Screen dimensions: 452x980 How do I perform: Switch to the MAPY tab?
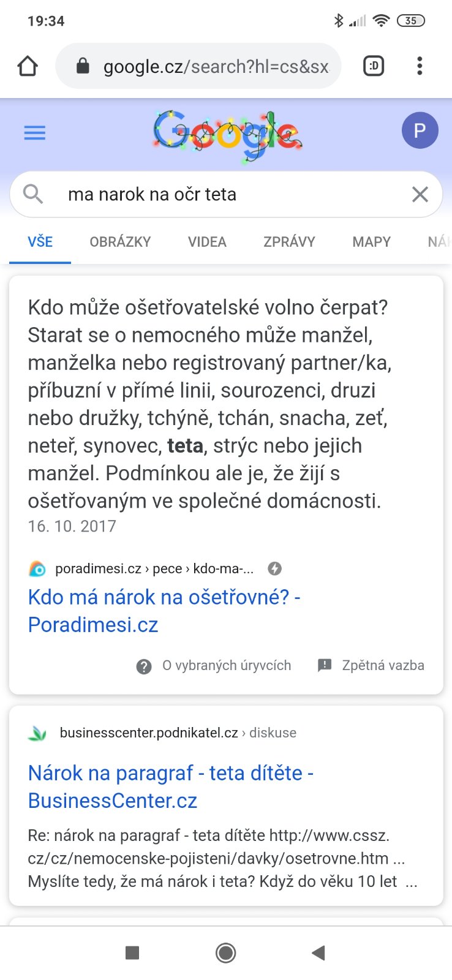click(x=371, y=242)
